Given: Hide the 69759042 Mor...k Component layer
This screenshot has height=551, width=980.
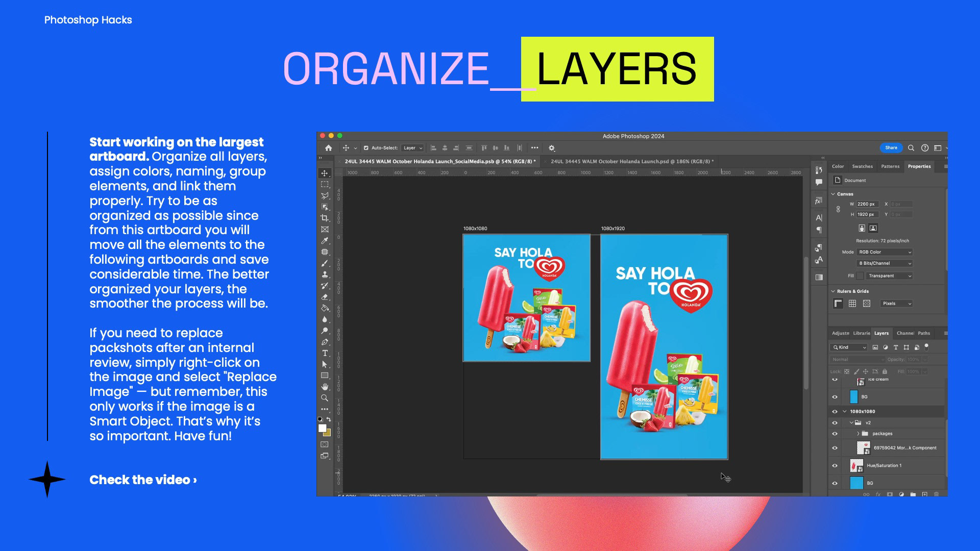Looking at the screenshot, I should tap(835, 448).
